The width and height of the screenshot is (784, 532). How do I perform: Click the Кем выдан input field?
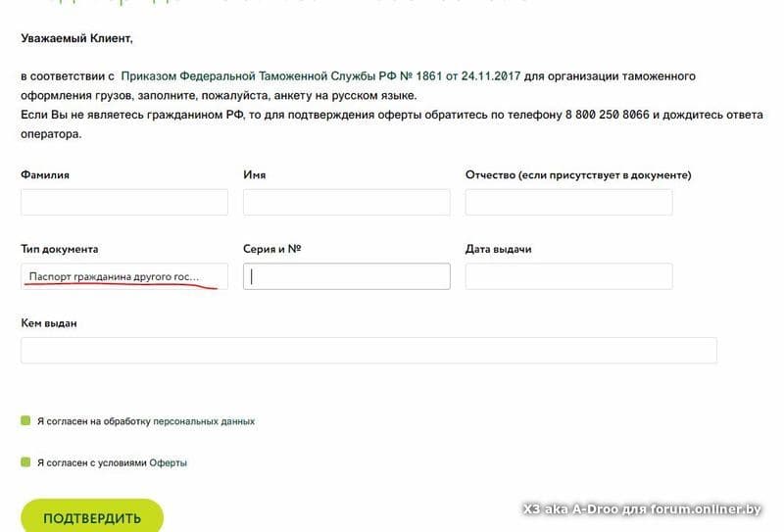point(369,351)
